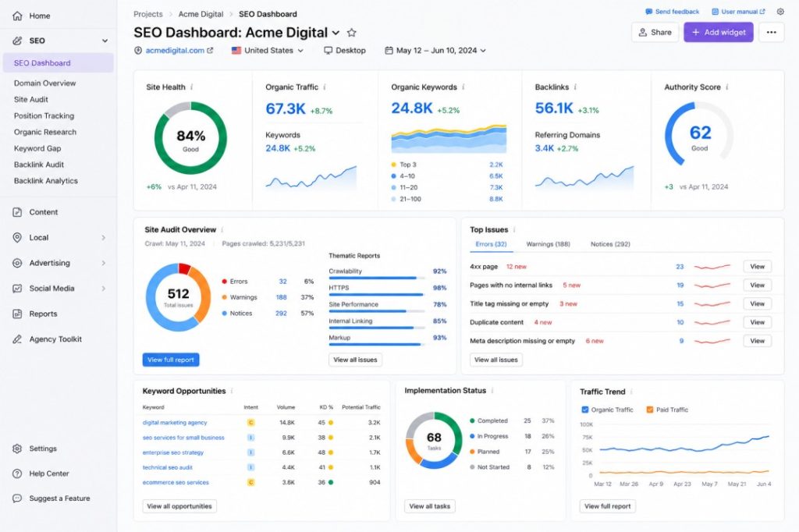Viewport: 799px width, 532px height.
Task: Switch to the Notices (292) tab
Action: (x=610, y=244)
